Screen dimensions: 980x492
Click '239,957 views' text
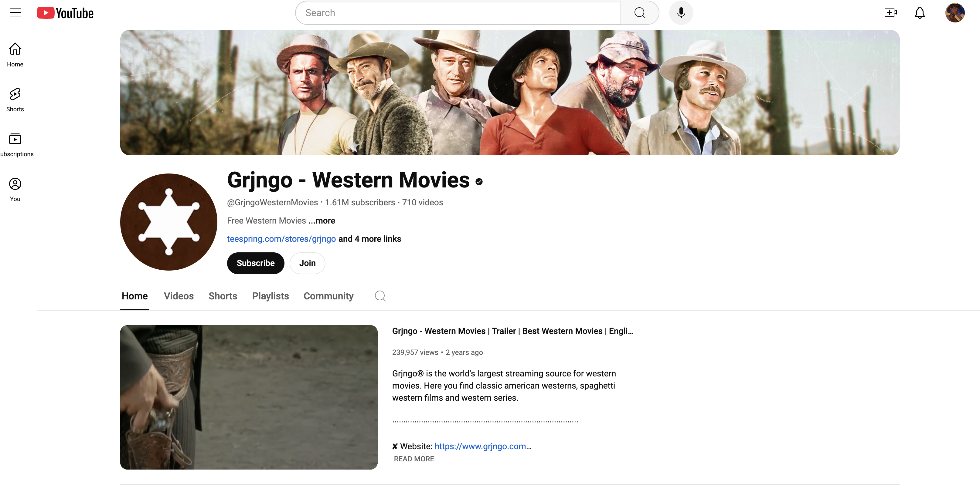click(x=415, y=352)
